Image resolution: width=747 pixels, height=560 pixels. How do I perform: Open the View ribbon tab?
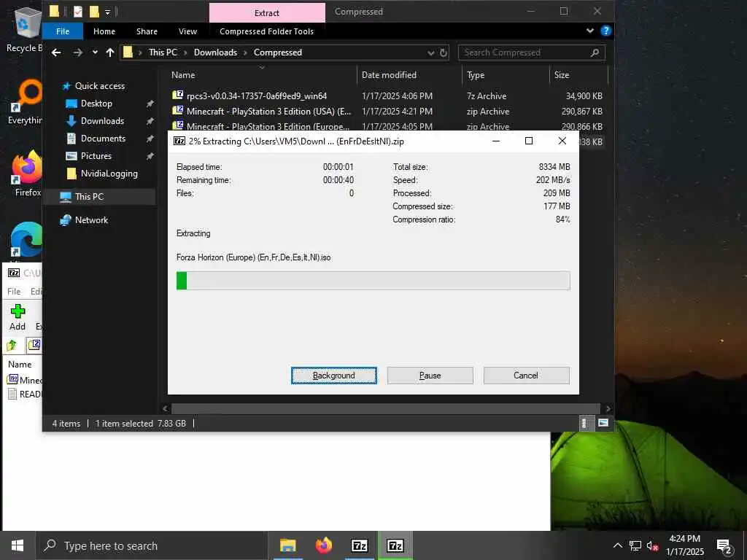[187, 31]
